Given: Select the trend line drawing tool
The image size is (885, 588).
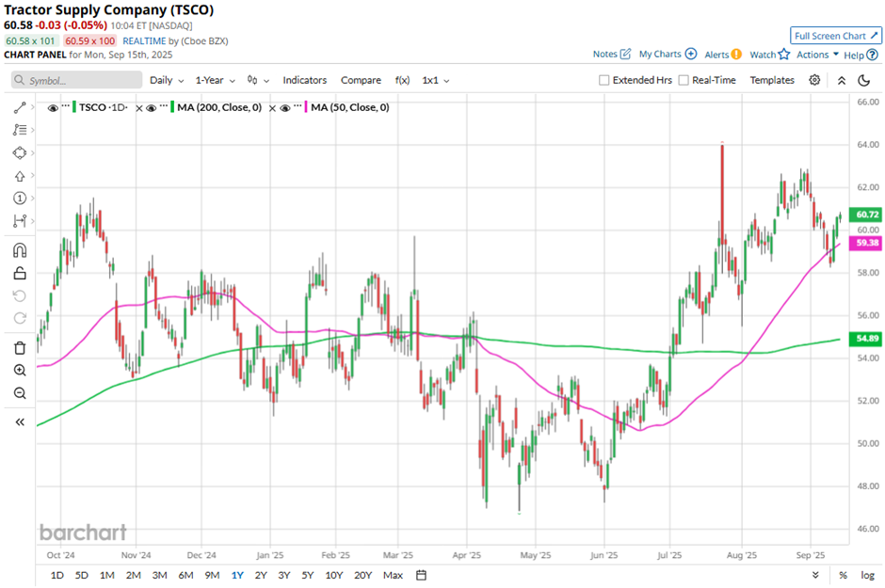Looking at the screenshot, I should click(20, 107).
